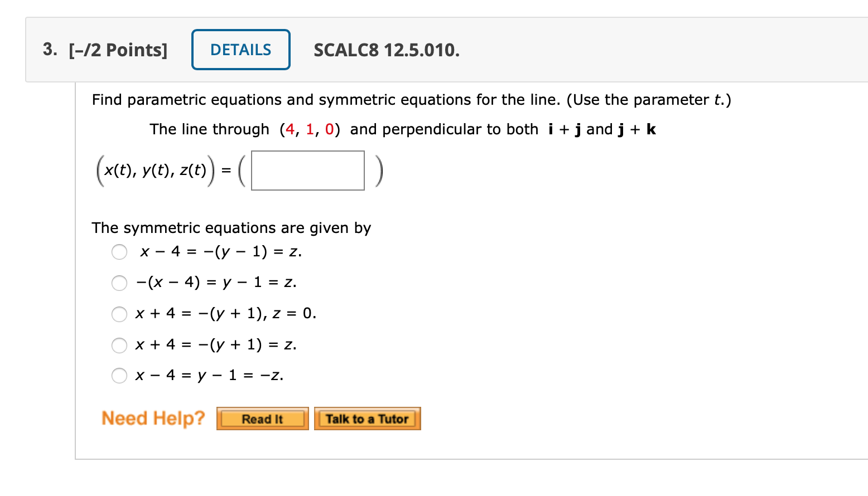Click equation text x − 4 = −(y − 1) = z

coord(221,252)
